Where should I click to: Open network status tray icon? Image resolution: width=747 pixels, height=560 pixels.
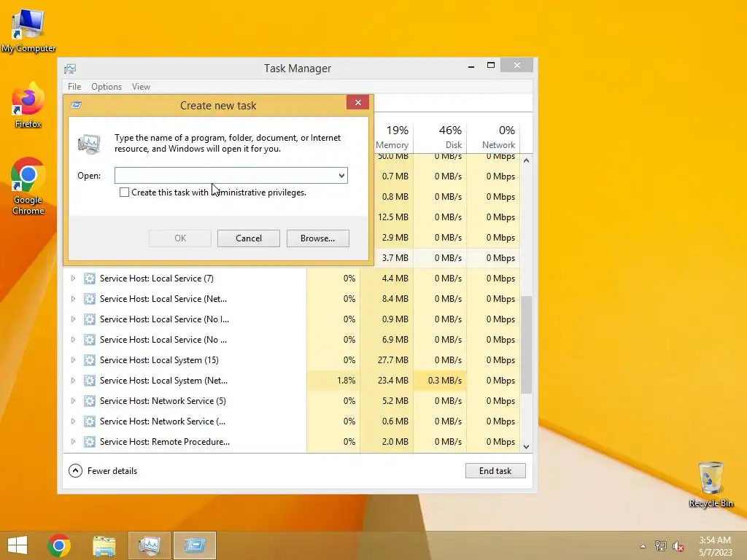(x=660, y=546)
